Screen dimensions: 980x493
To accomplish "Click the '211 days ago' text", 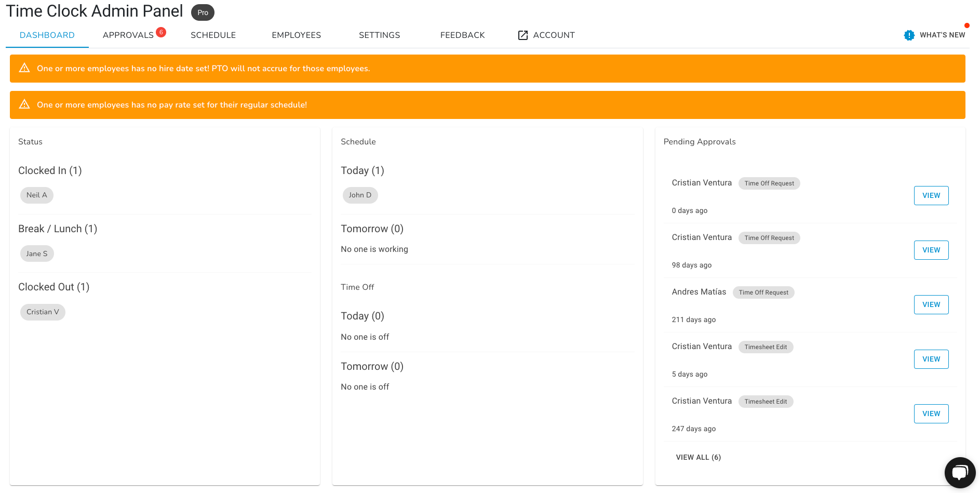I will pyautogui.click(x=694, y=319).
